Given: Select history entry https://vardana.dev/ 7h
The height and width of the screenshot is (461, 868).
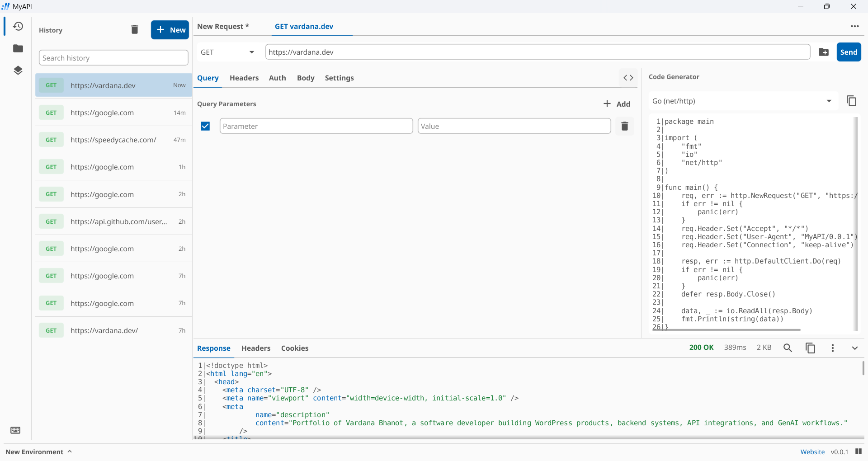Looking at the screenshot, I should [113, 330].
